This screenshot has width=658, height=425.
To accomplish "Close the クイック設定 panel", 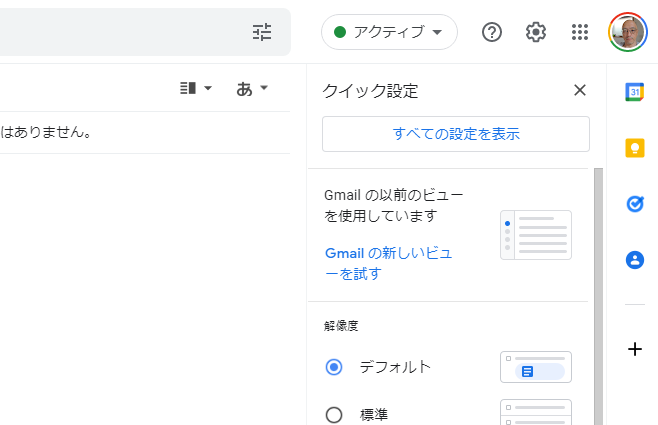I will click(x=580, y=90).
